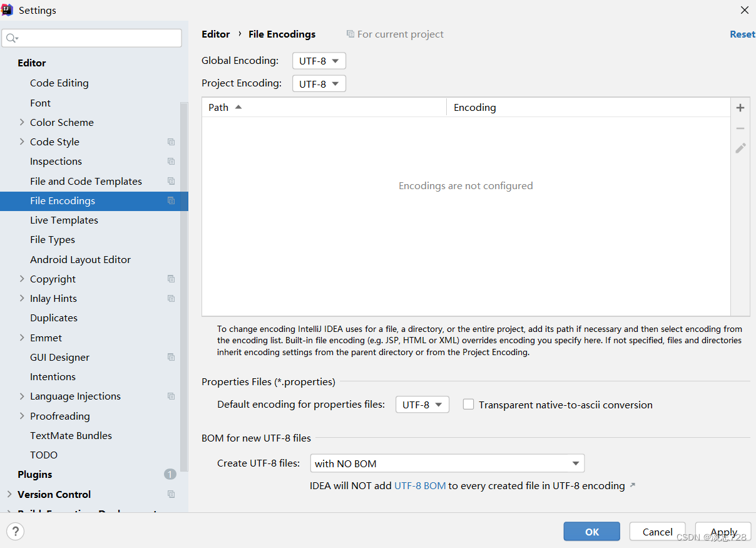Image resolution: width=756 pixels, height=548 pixels.
Task: Click the project-level icon next to Inspections
Action: (x=171, y=162)
